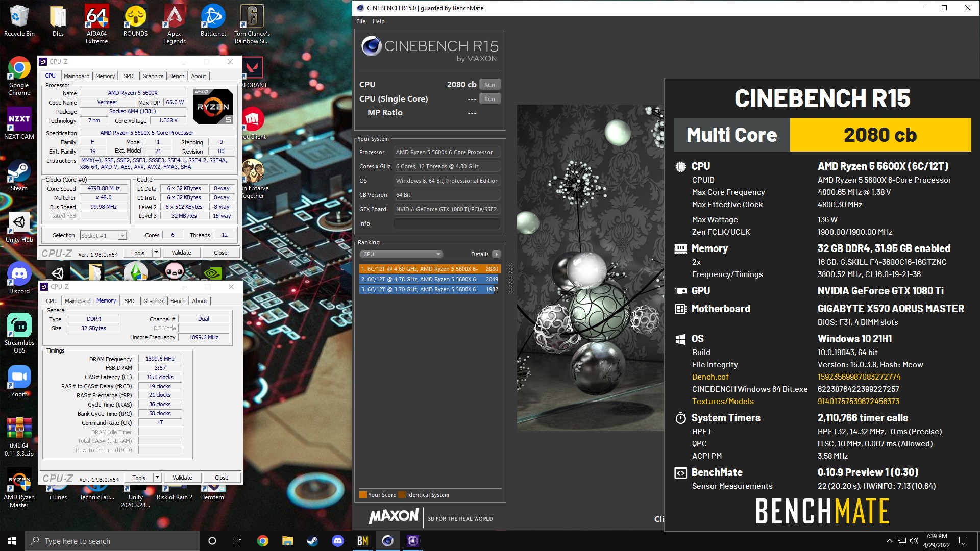Launch AIDA64 Extreme desktop shortcut
The width and height of the screenshot is (980, 551).
pyautogui.click(x=96, y=24)
